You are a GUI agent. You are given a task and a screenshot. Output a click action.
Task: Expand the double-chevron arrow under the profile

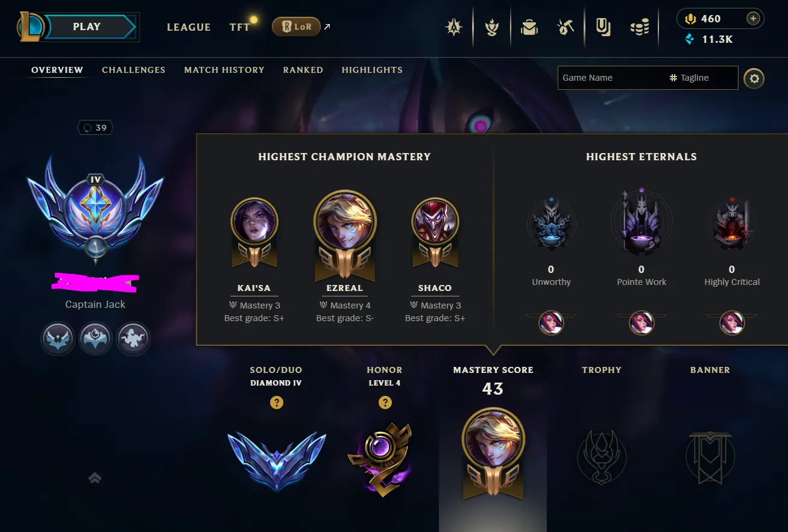pyautogui.click(x=95, y=478)
